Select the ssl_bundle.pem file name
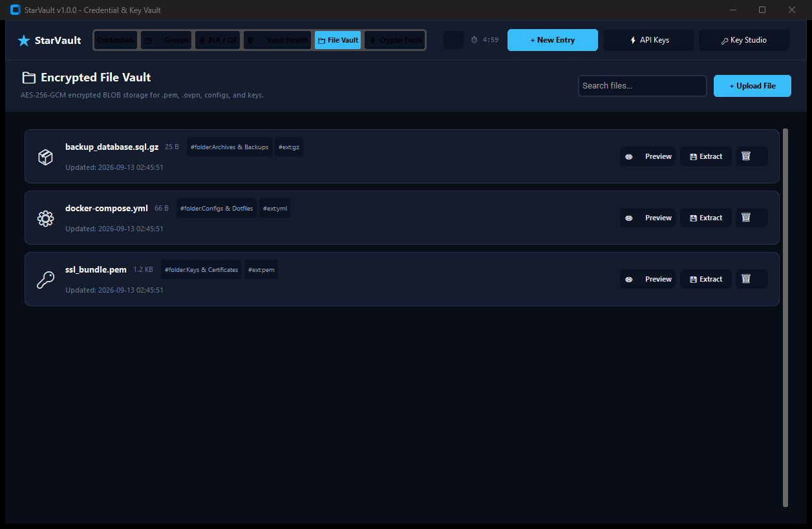The width and height of the screenshot is (812, 529). point(96,269)
